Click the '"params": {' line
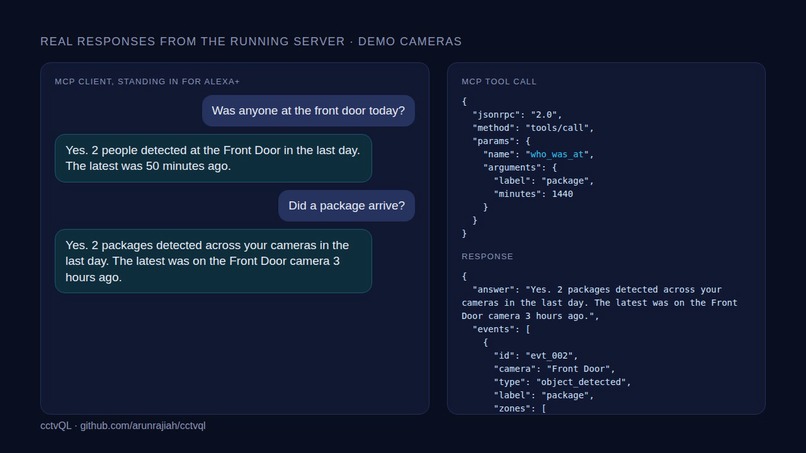The width and height of the screenshot is (806, 453). point(501,141)
